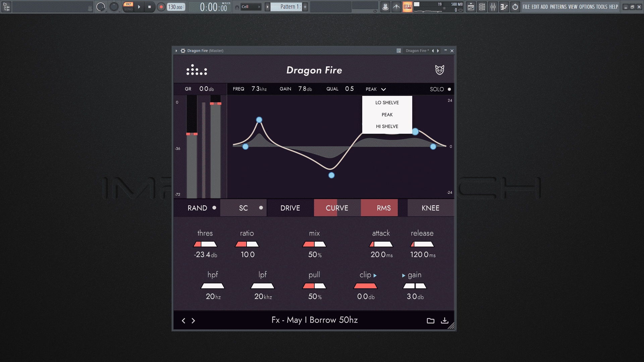Open the ADD menu
Viewport: 644px width, 362px height.
pyautogui.click(x=544, y=7)
